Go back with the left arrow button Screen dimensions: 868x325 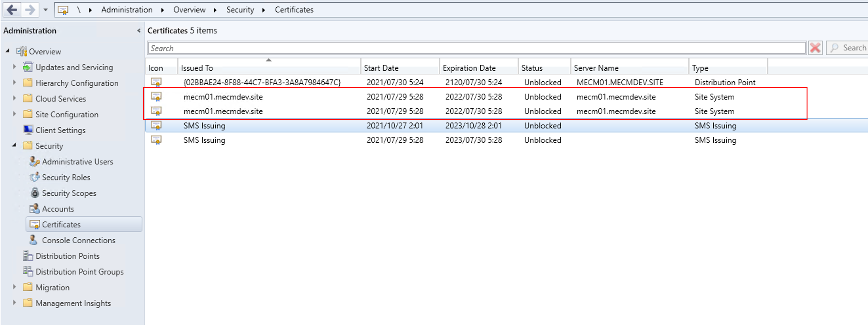12,10
